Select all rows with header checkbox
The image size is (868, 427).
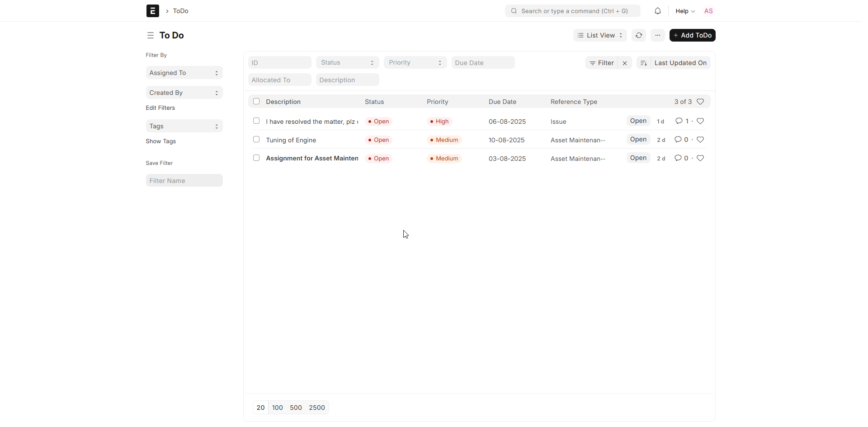(256, 101)
